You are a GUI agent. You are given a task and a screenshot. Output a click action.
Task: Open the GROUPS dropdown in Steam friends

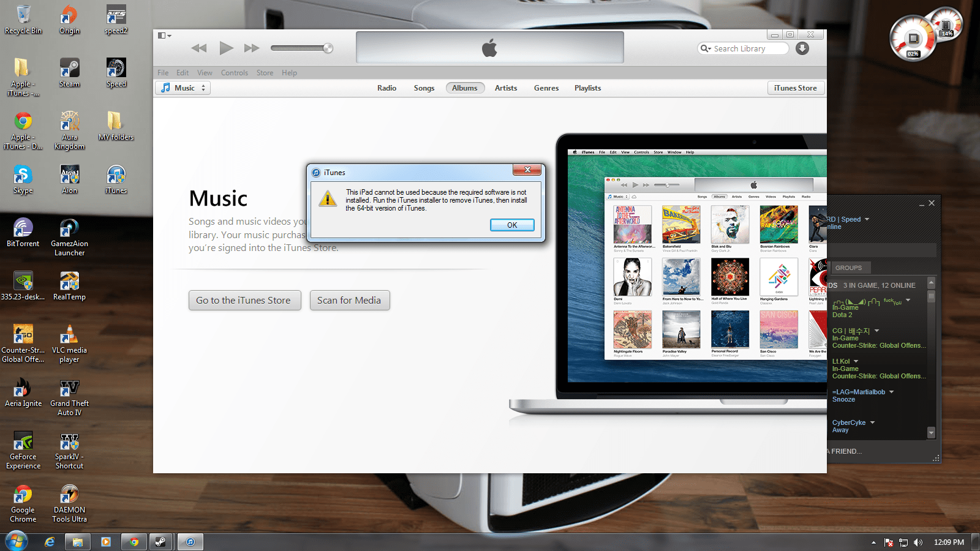pos(850,268)
